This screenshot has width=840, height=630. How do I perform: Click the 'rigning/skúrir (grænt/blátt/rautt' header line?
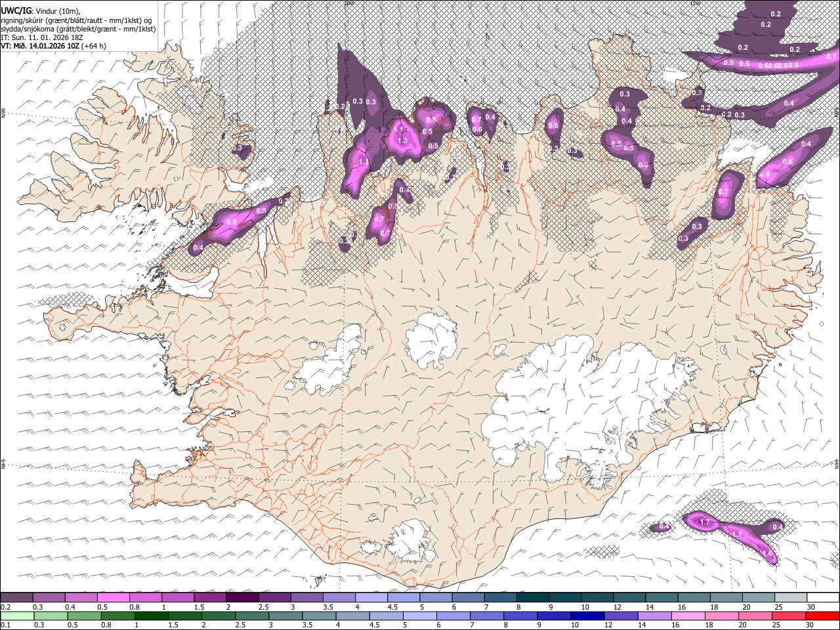[76, 20]
